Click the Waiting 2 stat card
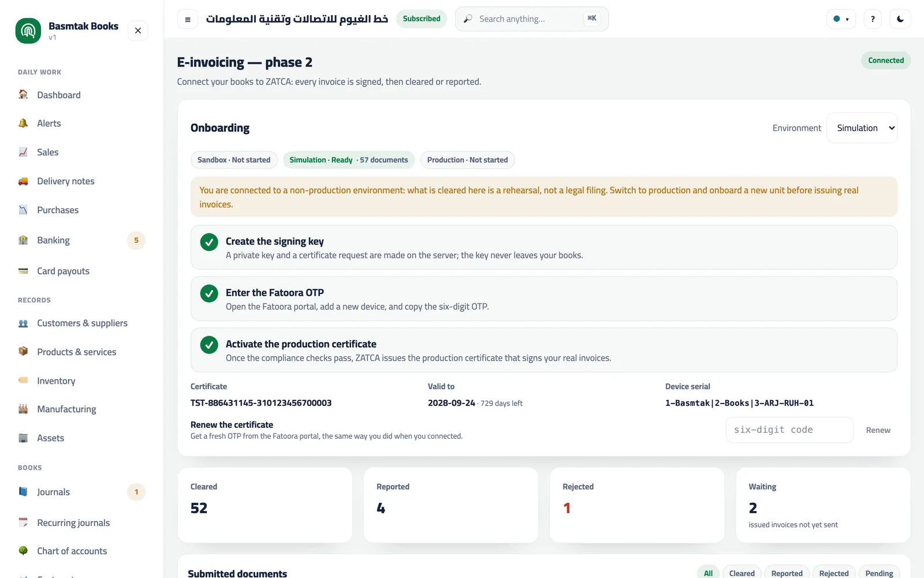The height and width of the screenshot is (578, 924). point(823,505)
